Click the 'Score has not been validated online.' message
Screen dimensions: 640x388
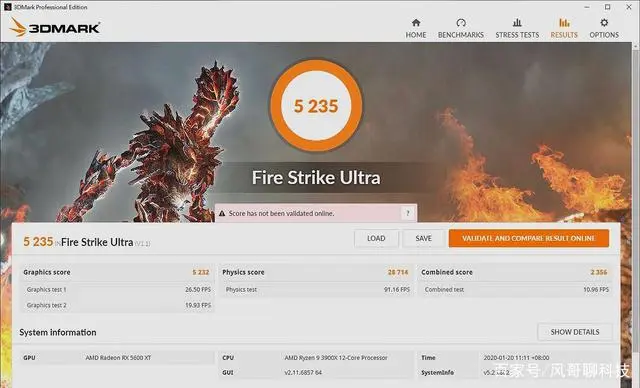[x=281, y=213]
